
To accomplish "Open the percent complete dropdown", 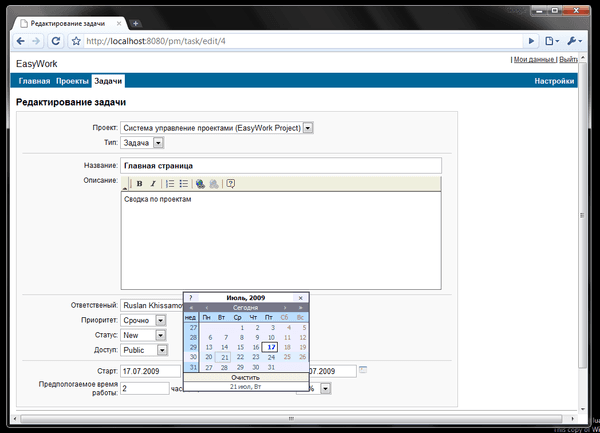I will point(325,389).
